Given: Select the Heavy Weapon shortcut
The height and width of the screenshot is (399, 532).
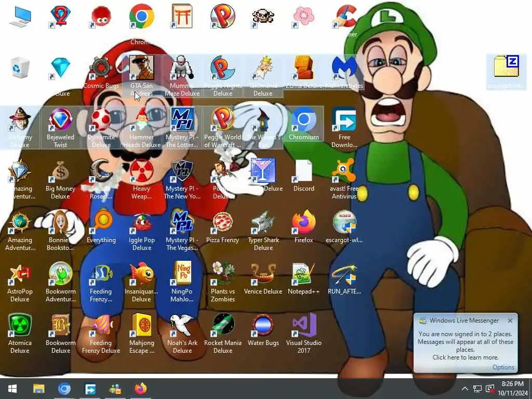Looking at the screenshot, I should coord(141,170).
